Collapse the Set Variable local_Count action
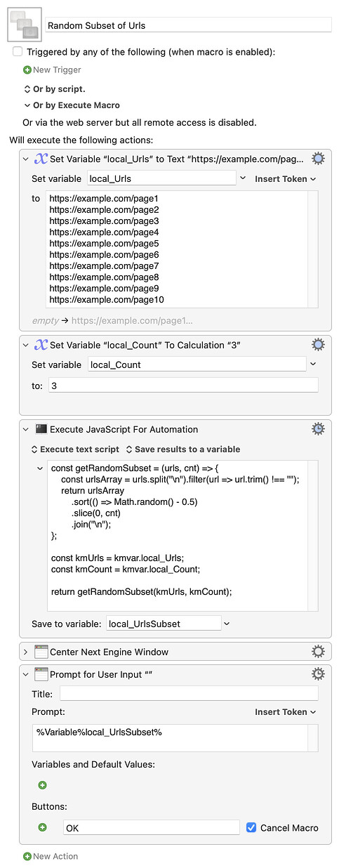This screenshot has height=868, width=339. coord(26,345)
